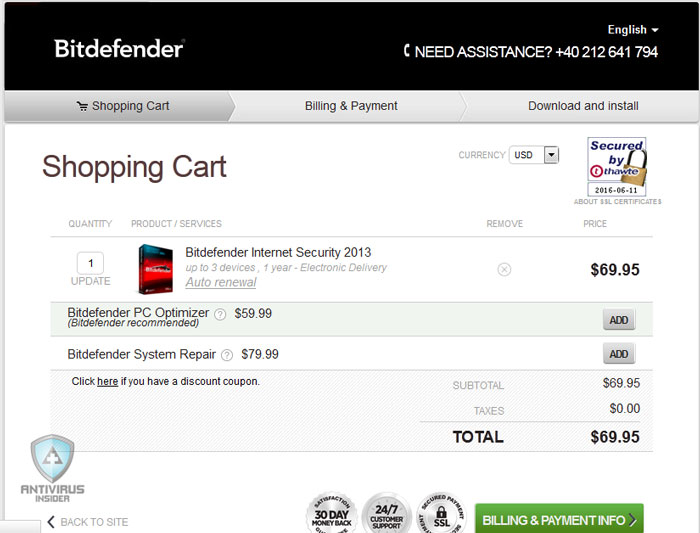The height and width of the screenshot is (533, 700).
Task: Click the green Billing & Payment Info button
Action: coord(559,520)
